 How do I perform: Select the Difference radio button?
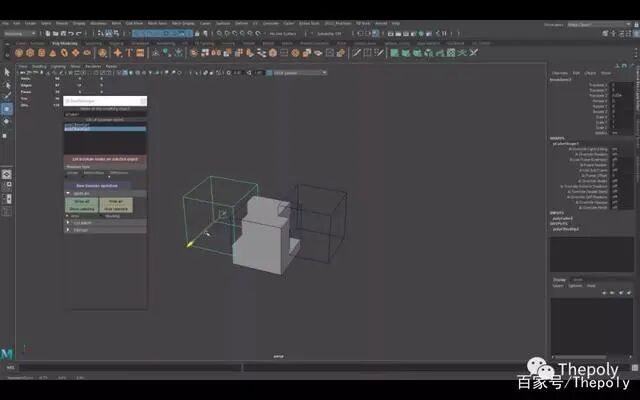(109, 177)
